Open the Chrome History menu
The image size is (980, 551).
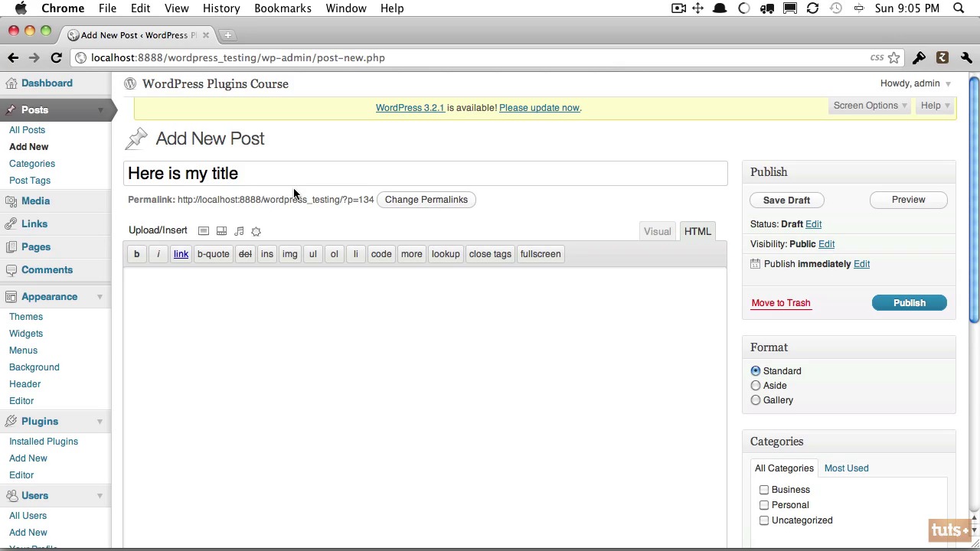[221, 8]
